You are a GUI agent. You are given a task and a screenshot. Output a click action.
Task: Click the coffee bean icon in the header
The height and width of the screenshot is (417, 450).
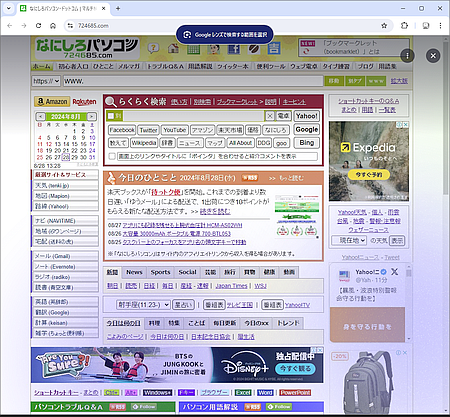click(x=254, y=49)
